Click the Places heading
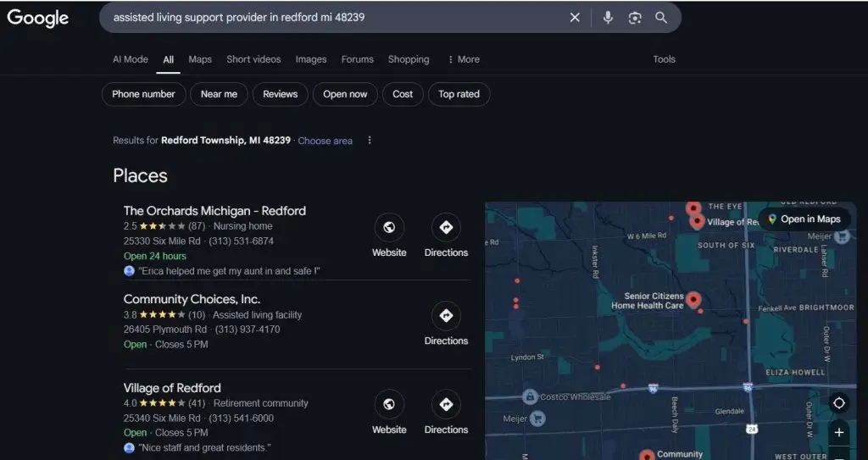 click(x=140, y=175)
